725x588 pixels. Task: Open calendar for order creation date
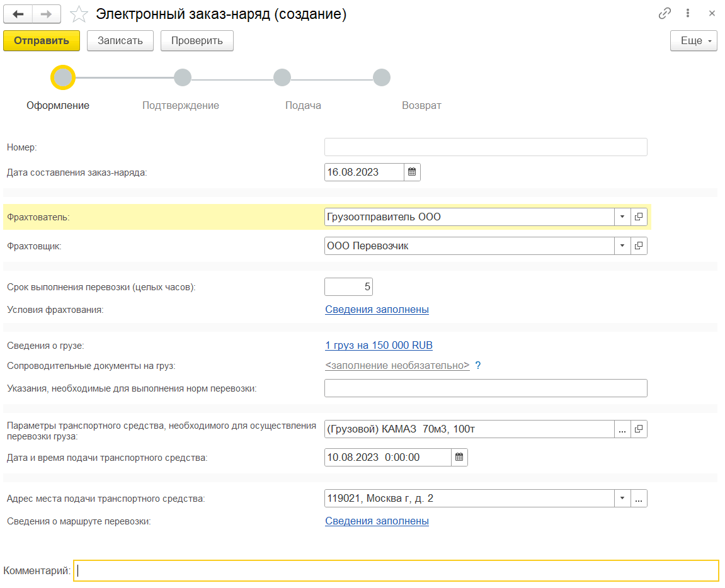412,172
